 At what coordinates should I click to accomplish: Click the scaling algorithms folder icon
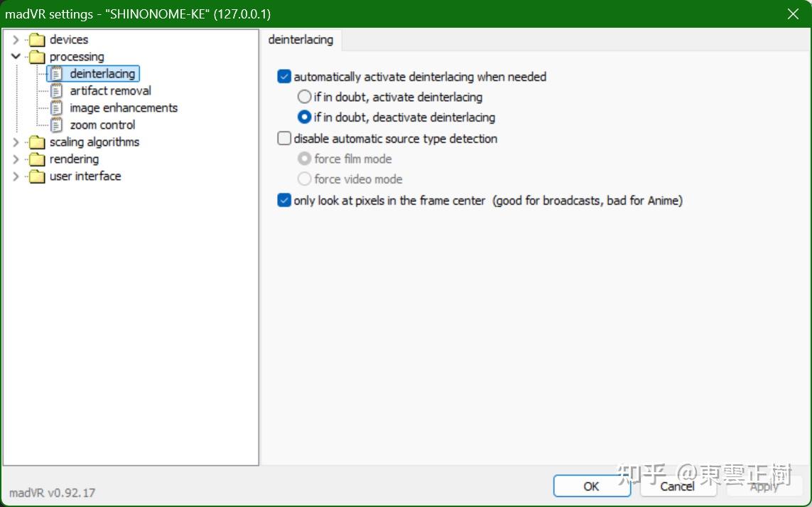37,142
